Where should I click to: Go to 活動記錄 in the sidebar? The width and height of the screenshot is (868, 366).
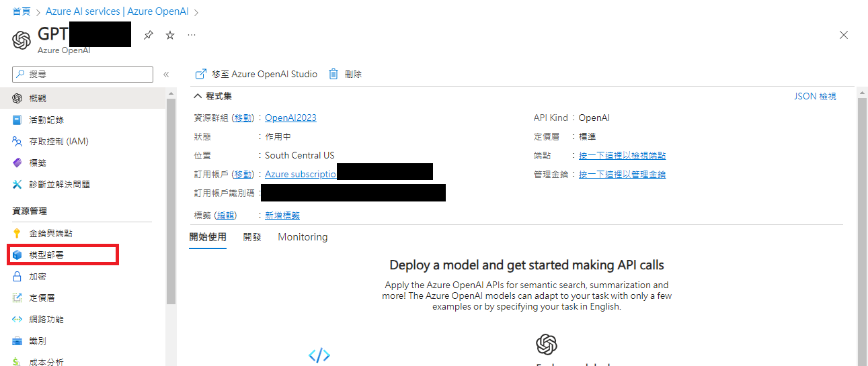(46, 120)
